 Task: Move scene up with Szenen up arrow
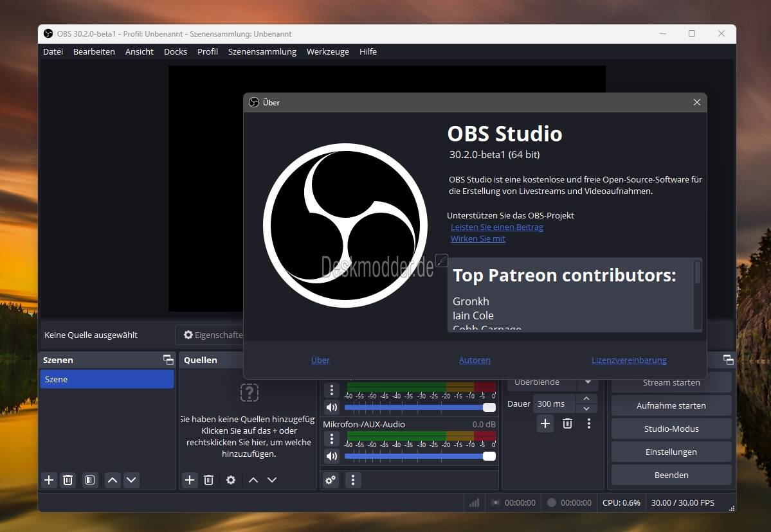pyautogui.click(x=113, y=480)
